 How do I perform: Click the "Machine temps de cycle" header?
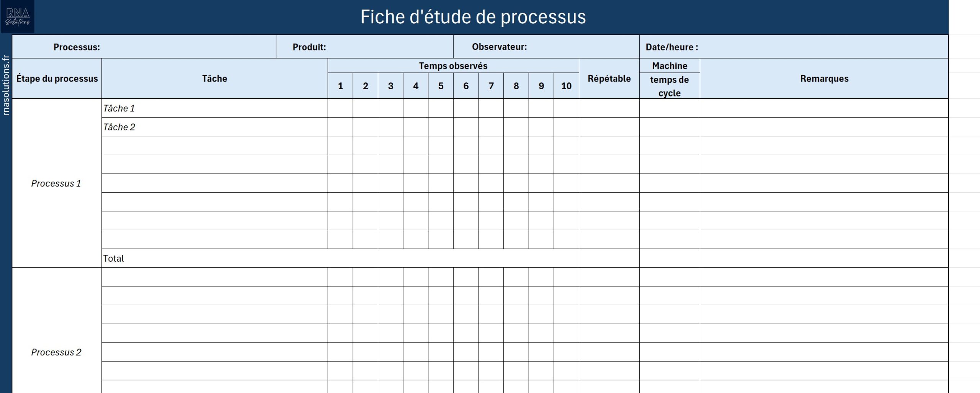click(x=669, y=79)
